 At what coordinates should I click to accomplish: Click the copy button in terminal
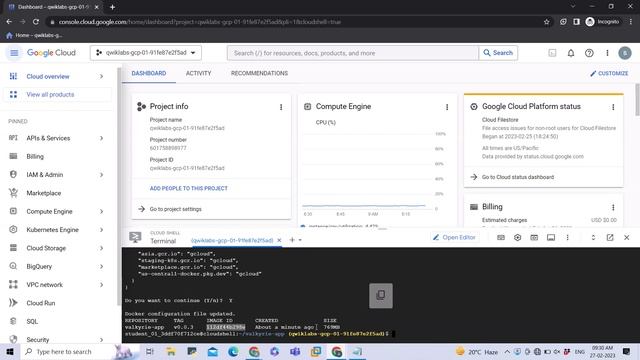click(x=381, y=296)
